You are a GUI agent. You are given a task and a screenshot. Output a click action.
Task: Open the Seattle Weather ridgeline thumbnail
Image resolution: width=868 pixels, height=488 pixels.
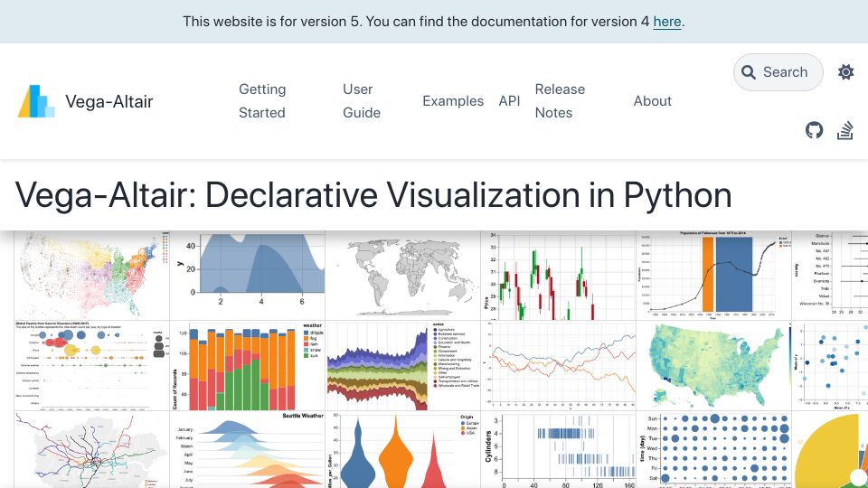point(248,449)
